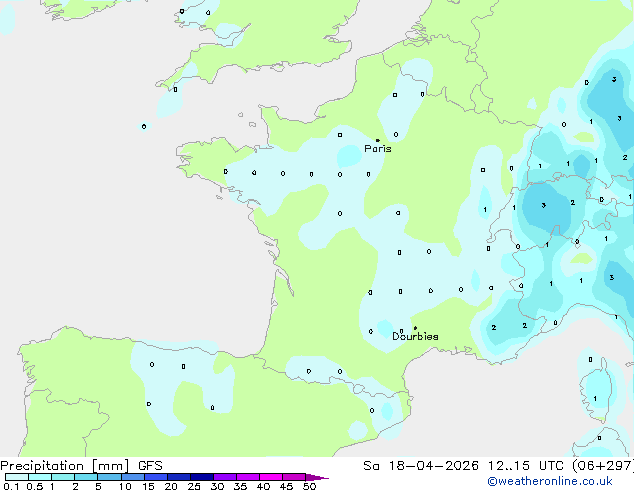Click legend tick label 50
The width and height of the screenshot is (634, 490).
click(x=309, y=486)
